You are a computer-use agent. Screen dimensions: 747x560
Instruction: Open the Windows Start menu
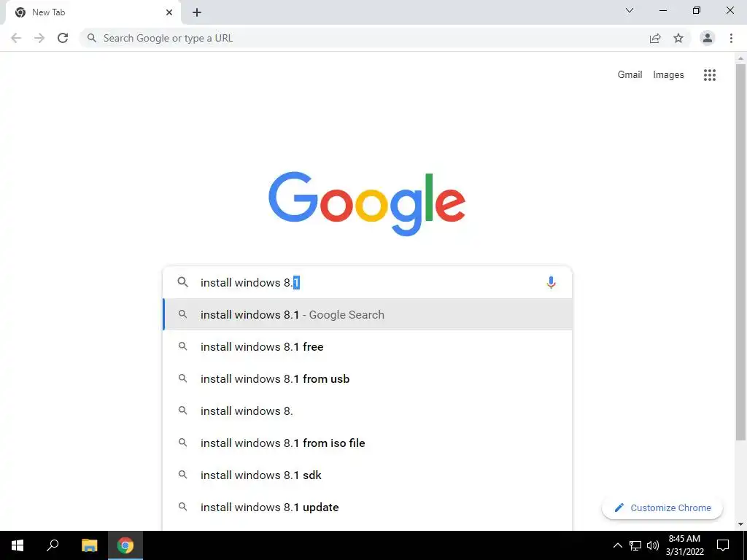coord(18,545)
